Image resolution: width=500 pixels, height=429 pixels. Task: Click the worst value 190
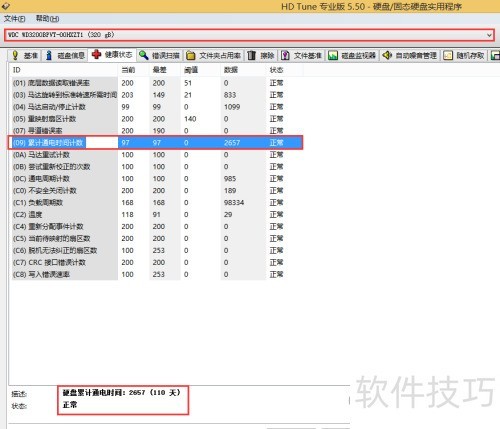coord(159,131)
